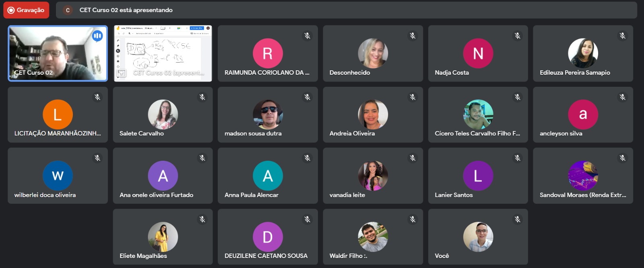The image size is (644, 268).
Task: Click muted mic icon on RAIMUNDA CORIOLANO tile
Action: tap(308, 36)
